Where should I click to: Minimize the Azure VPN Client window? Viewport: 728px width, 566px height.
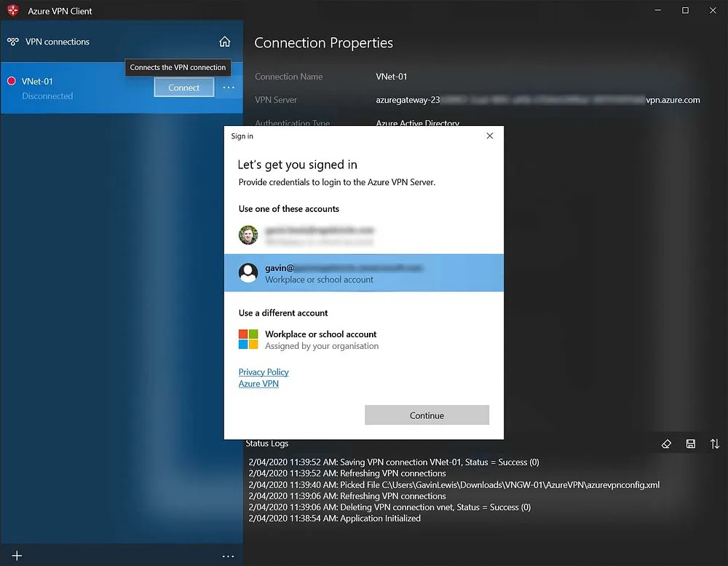point(657,10)
